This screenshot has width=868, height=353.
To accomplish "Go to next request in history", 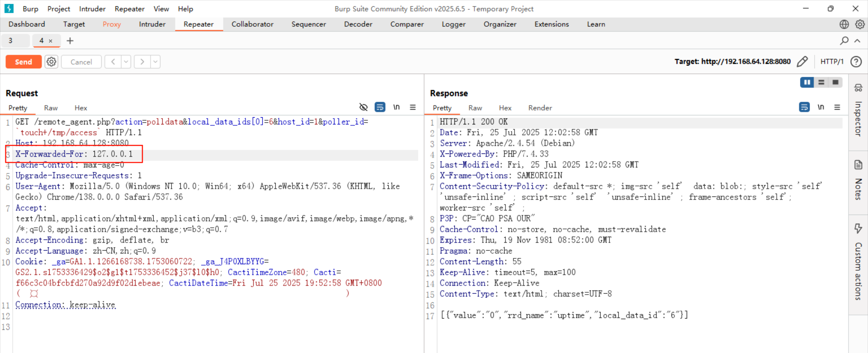I will click(142, 62).
